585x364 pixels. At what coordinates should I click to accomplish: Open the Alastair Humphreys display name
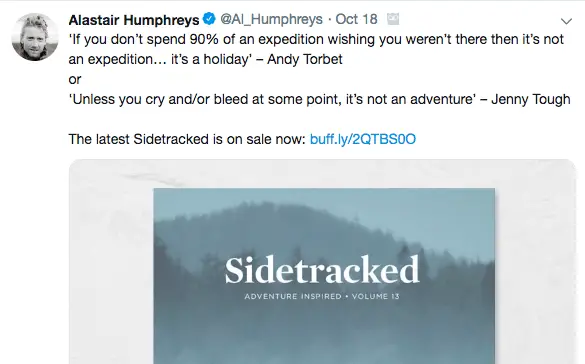point(134,19)
